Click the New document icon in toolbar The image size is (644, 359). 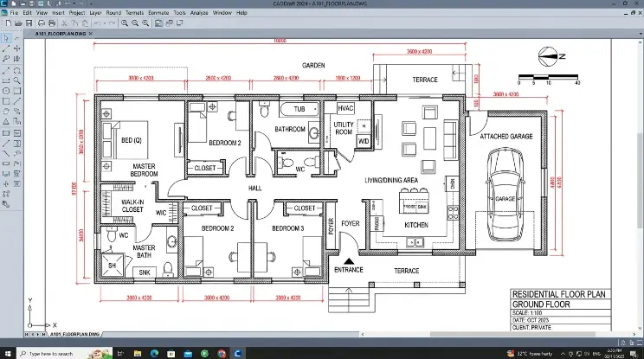click(8, 23)
